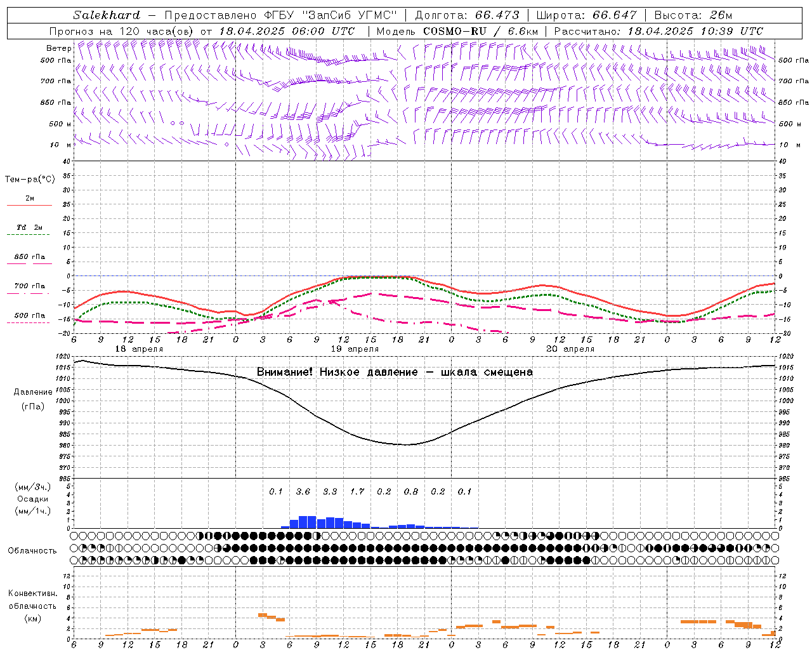Click the '(км)' unit under convective cloudiness

click(x=32, y=618)
